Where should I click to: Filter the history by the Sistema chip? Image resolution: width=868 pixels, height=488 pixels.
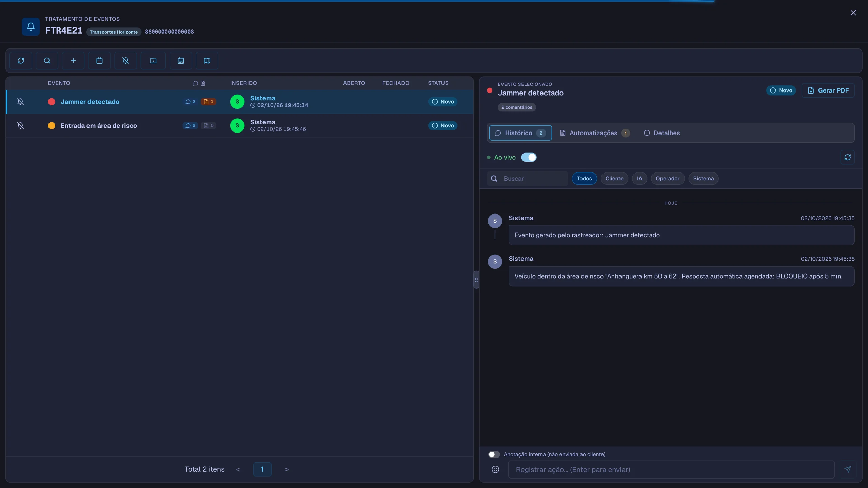tap(703, 179)
